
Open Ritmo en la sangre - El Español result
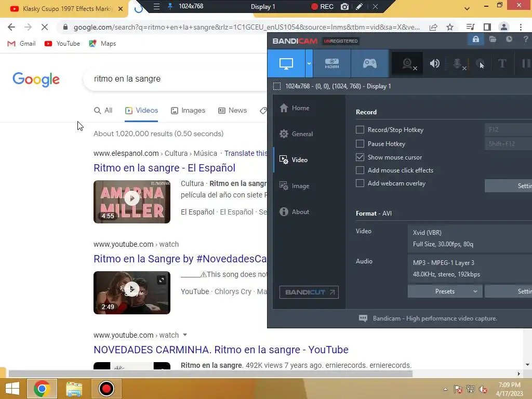(x=165, y=168)
